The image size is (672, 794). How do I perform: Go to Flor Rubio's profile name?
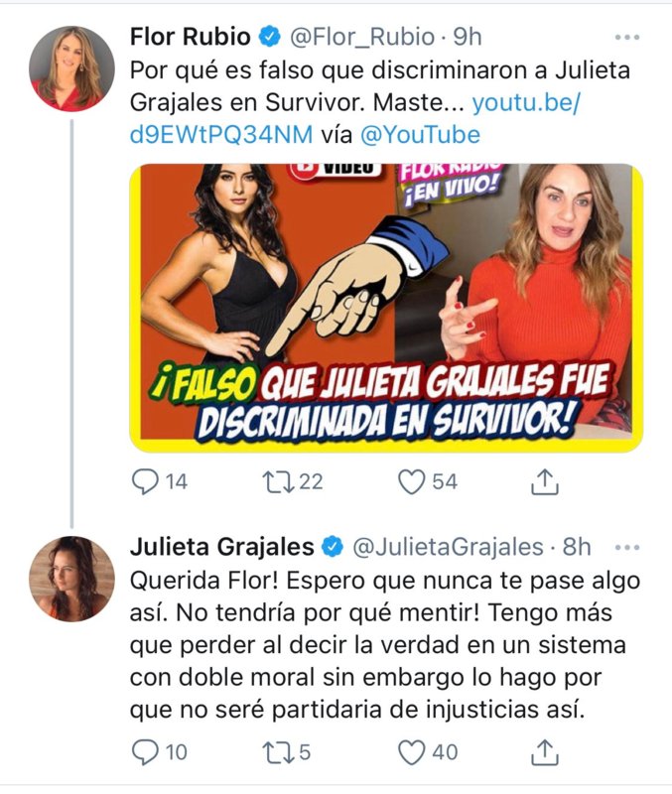click(191, 37)
